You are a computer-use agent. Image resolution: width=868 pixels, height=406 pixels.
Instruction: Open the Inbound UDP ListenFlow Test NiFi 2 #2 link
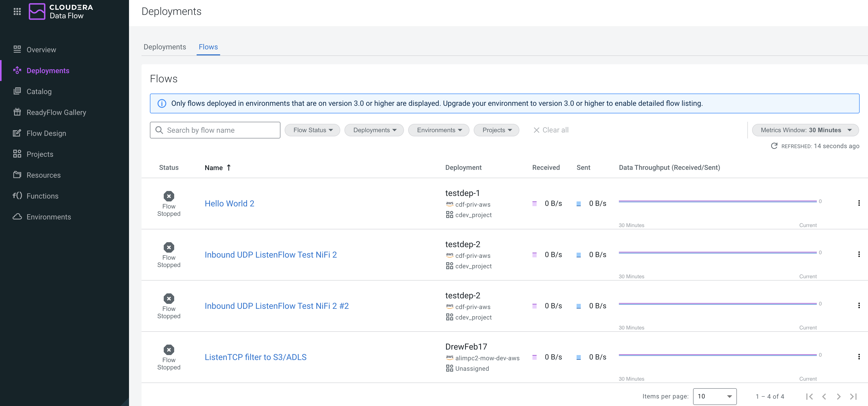coord(276,306)
